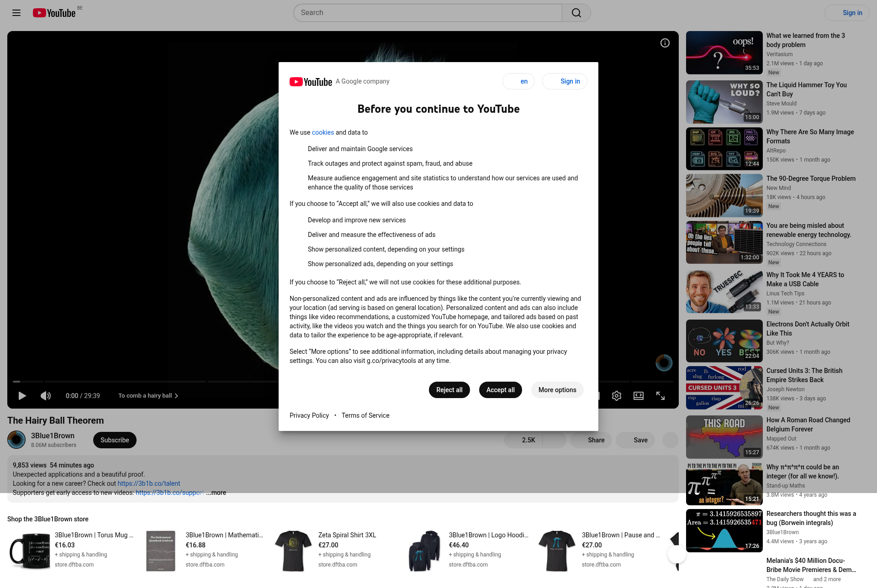Mute the video volume

[46, 396]
